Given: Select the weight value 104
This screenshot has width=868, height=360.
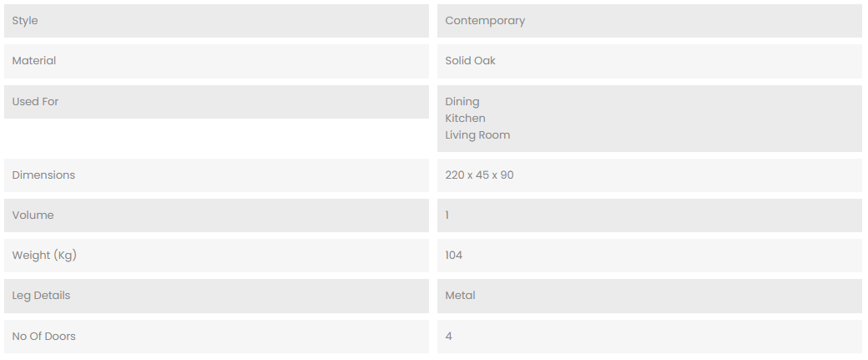Looking at the screenshot, I should [x=454, y=256].
